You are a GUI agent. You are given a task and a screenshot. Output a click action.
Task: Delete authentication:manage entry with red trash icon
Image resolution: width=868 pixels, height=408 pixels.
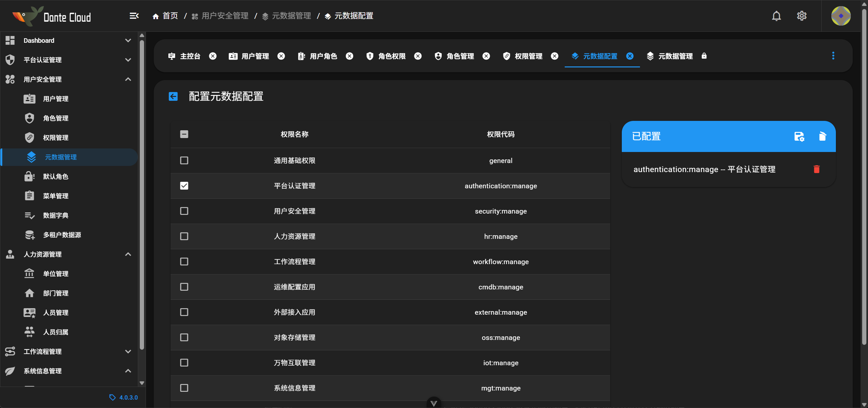(x=816, y=169)
